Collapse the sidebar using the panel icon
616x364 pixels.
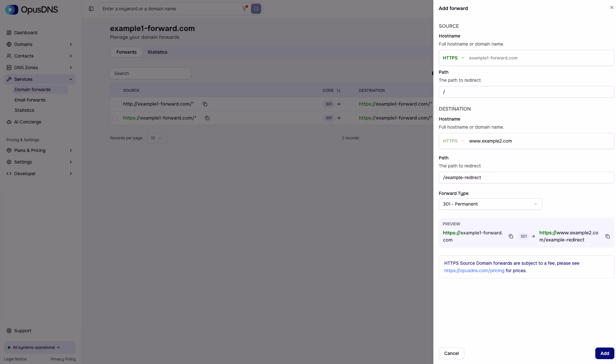coord(91,9)
